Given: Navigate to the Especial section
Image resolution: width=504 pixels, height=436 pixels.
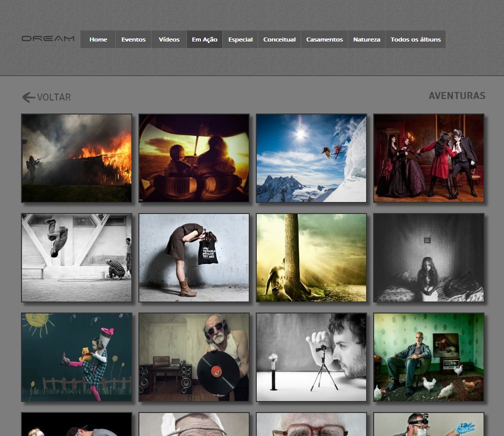Looking at the screenshot, I should [240, 39].
